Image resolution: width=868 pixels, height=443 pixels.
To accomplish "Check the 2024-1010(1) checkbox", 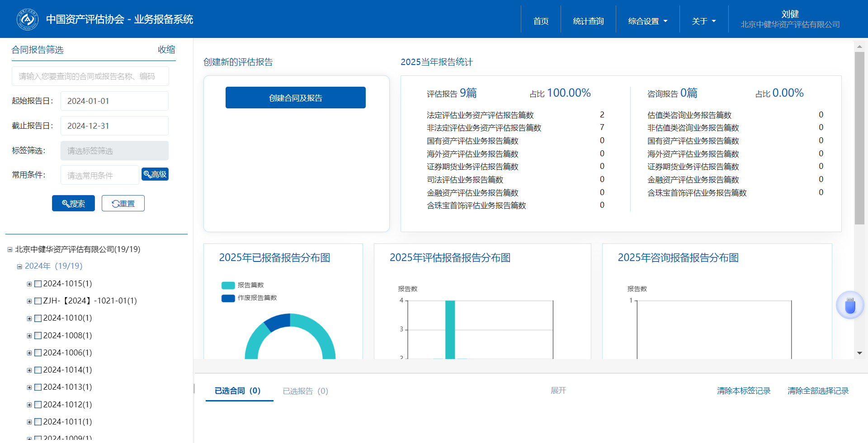I will point(38,318).
